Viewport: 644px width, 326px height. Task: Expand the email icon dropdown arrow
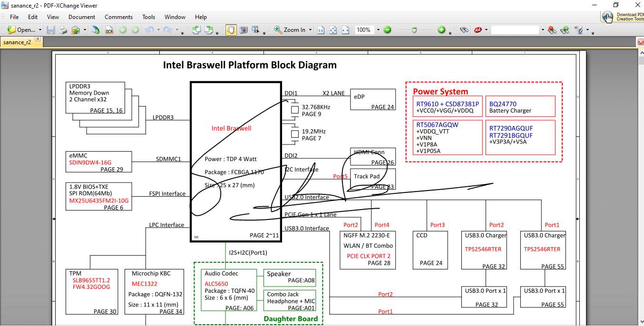85,29
